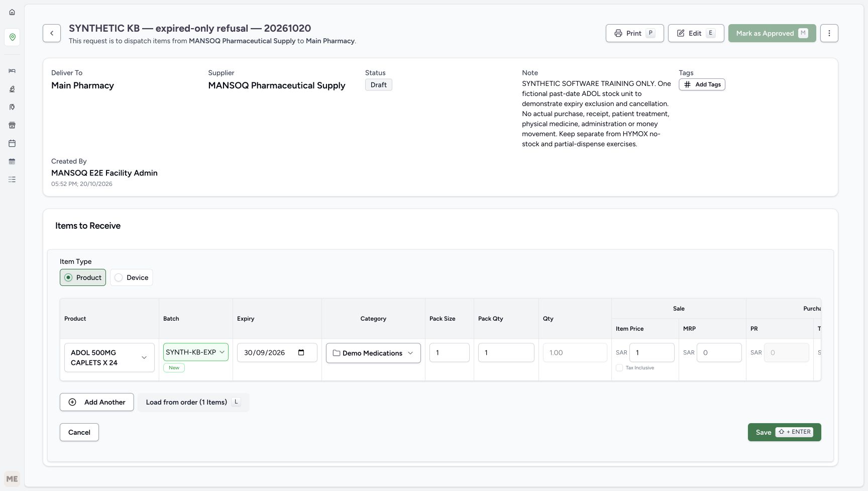The width and height of the screenshot is (868, 491).
Task: Click the Pack Size input field
Action: 450,353
